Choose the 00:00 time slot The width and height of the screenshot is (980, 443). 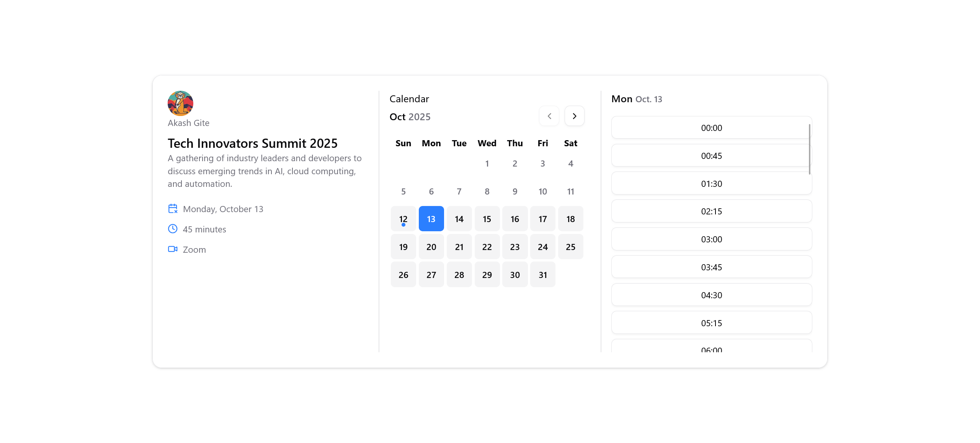pyautogui.click(x=711, y=128)
